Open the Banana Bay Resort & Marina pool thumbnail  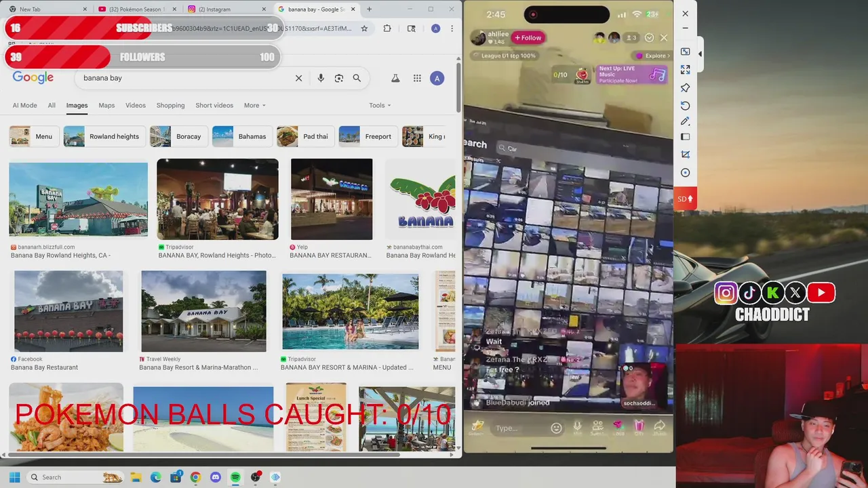[x=351, y=311]
